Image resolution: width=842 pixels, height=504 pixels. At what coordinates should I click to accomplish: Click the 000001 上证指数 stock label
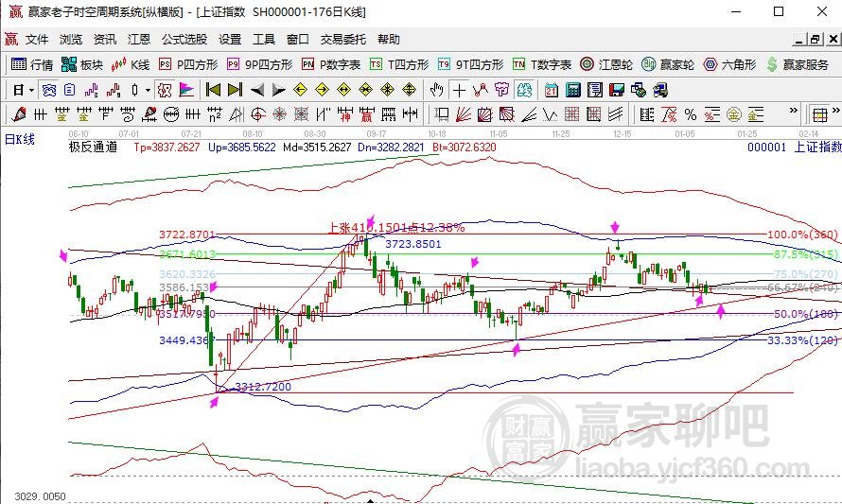click(x=794, y=148)
